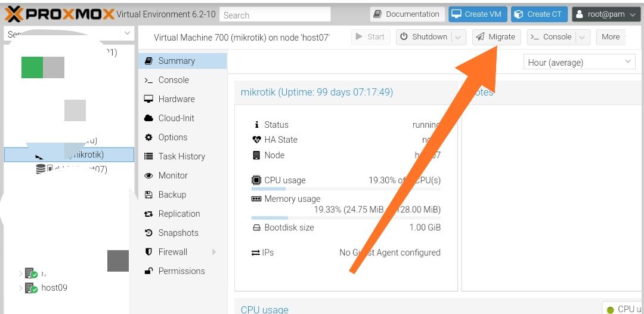Image resolution: width=644 pixels, height=314 pixels.
Task: Click the Cloud-Init cloud icon
Action: tap(148, 118)
